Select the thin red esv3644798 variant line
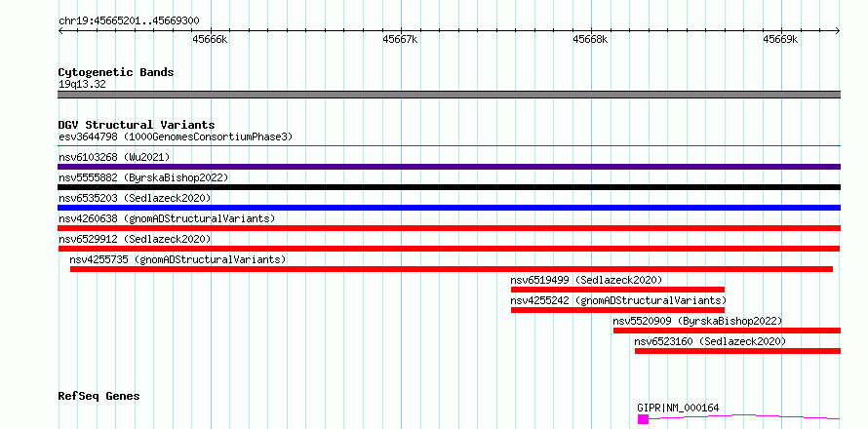 449,146
